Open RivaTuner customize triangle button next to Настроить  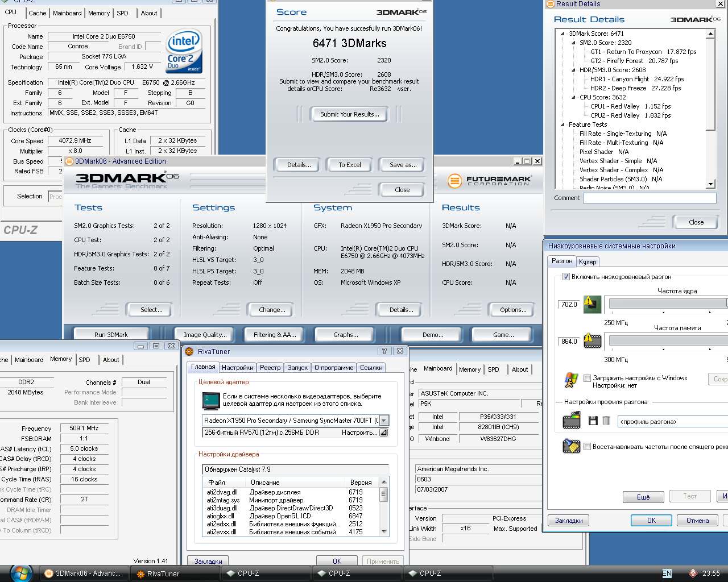click(384, 433)
